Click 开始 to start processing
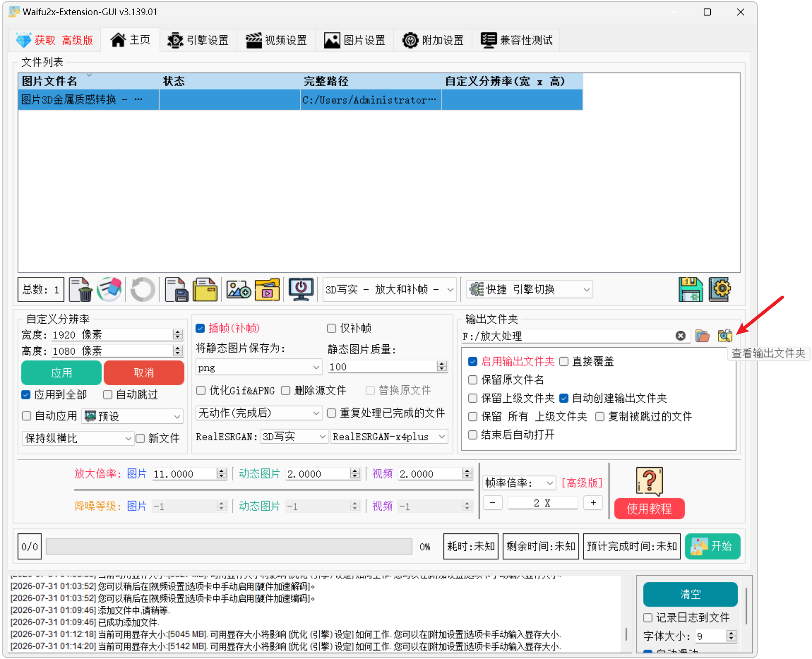This screenshot has height=659, width=812. point(713,546)
